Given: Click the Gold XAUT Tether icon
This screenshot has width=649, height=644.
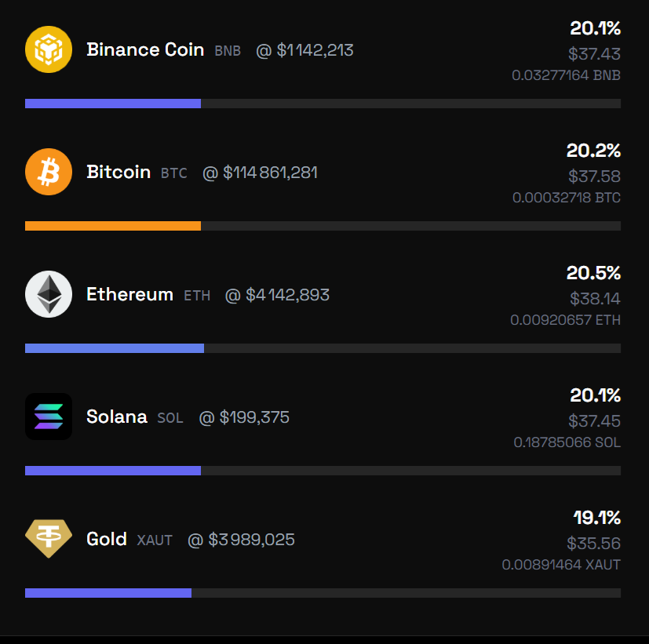Looking at the screenshot, I should click(49, 539).
